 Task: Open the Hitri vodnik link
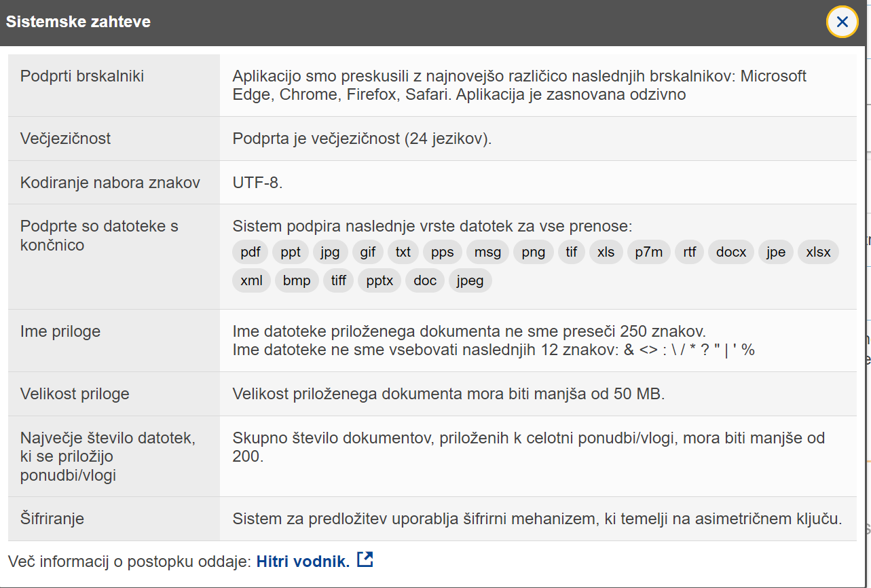pos(303,561)
